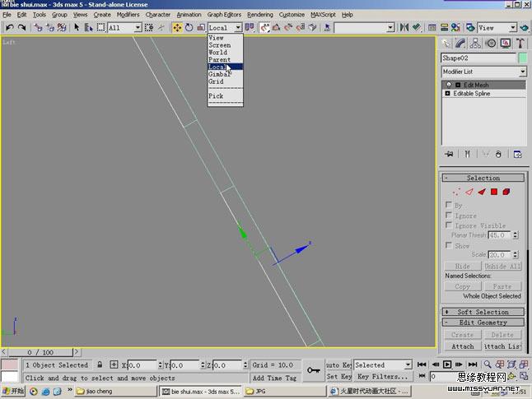Enable the Ignore Backfacing checkbox
Screen dimensions: 532x399
[x=449, y=215]
